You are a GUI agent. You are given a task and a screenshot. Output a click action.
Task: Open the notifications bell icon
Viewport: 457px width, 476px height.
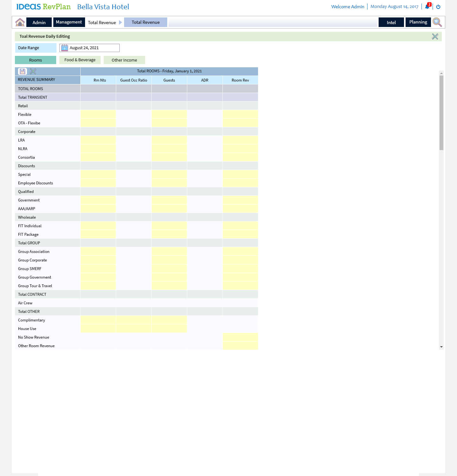(427, 7)
